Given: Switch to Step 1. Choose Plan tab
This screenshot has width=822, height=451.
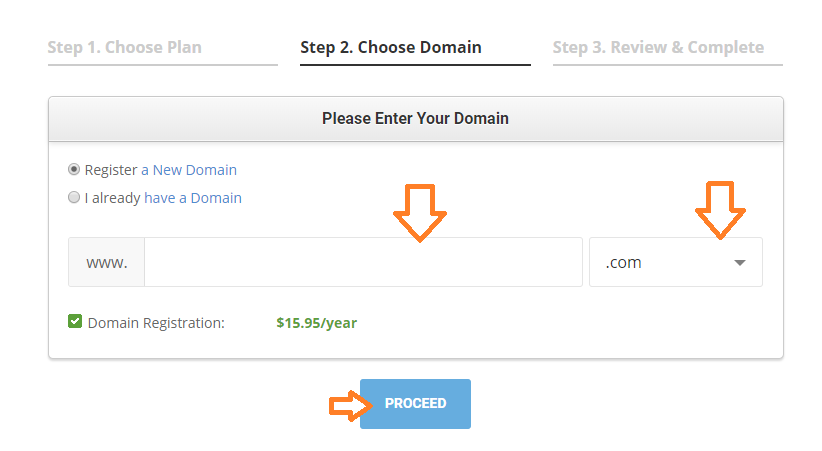Looking at the screenshot, I should click(125, 47).
